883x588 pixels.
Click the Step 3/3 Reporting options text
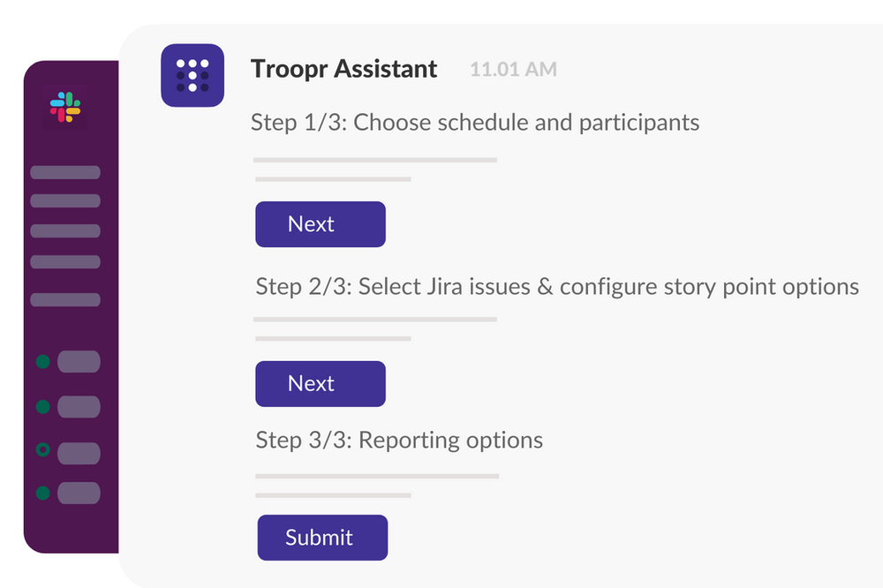click(399, 440)
